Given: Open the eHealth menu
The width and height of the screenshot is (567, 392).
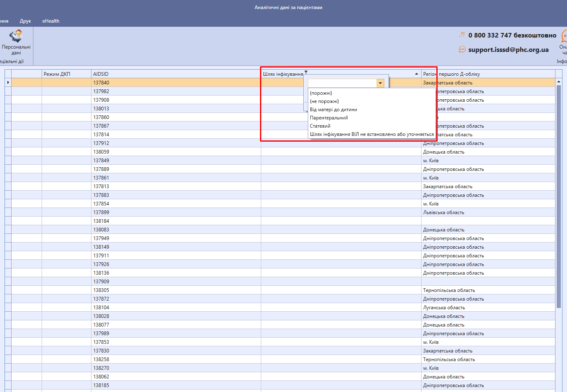Looking at the screenshot, I should 51,21.
